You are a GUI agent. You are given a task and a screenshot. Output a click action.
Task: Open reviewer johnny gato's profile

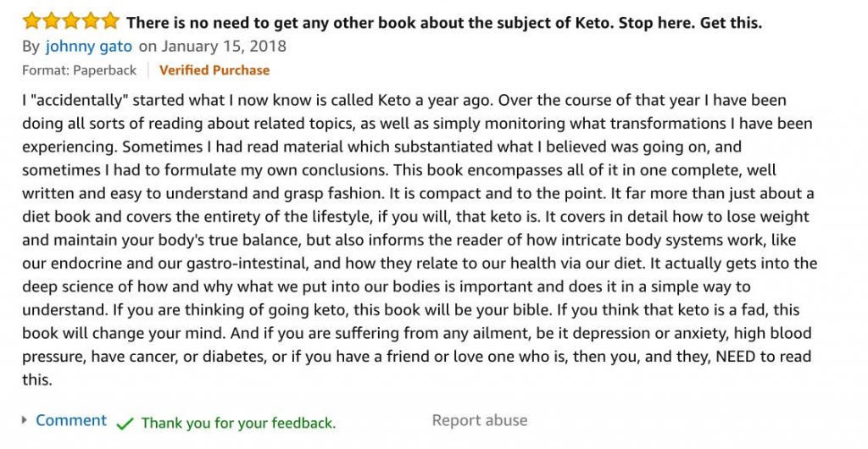point(89,46)
